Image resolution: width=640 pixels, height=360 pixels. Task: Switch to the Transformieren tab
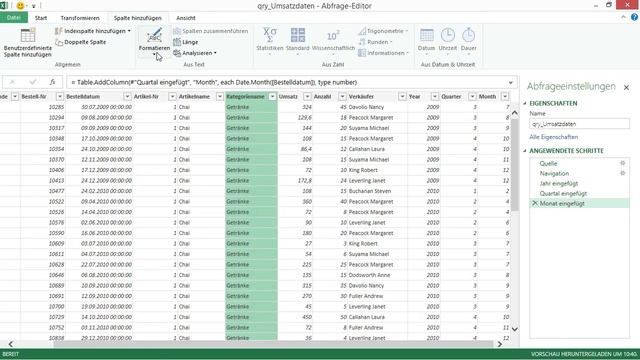click(x=80, y=18)
